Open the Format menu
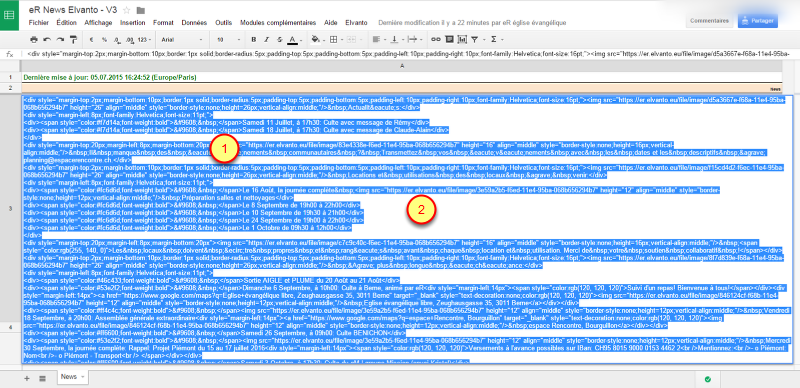 (x=163, y=23)
